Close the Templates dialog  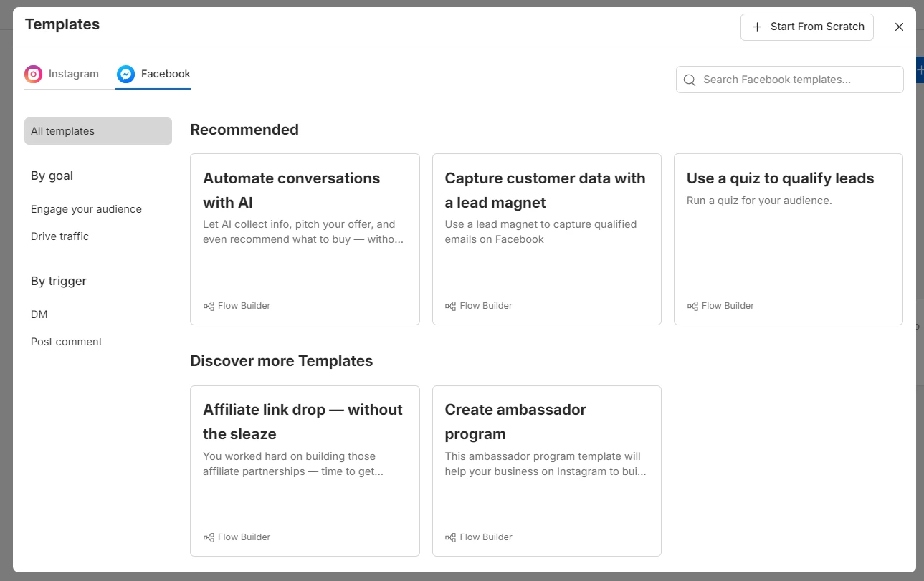point(899,27)
